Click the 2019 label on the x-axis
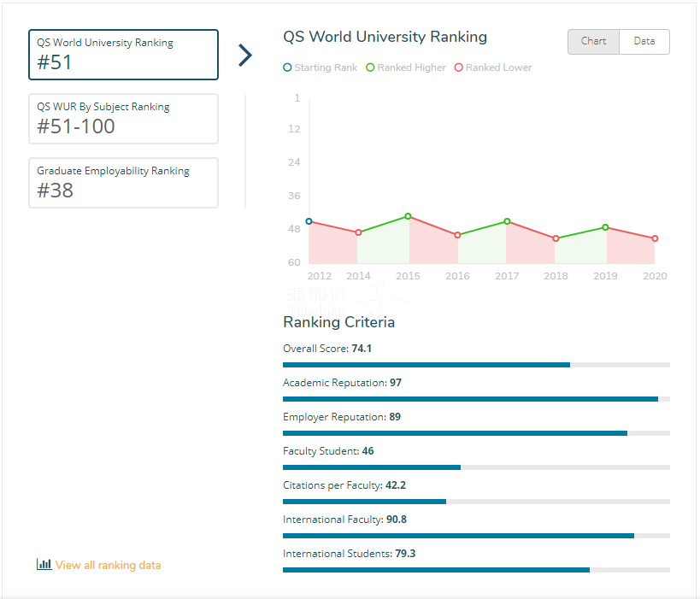 pos(605,276)
